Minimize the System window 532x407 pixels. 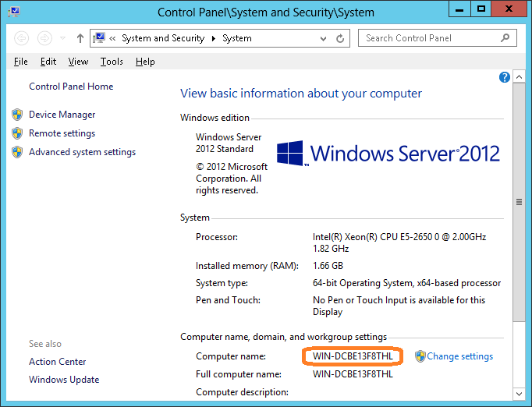pyautogui.click(x=459, y=9)
